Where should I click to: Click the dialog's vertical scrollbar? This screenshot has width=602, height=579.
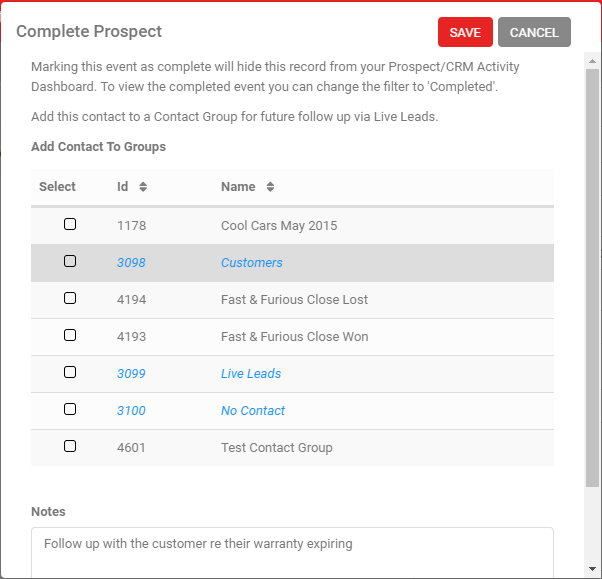[x=592, y=280]
